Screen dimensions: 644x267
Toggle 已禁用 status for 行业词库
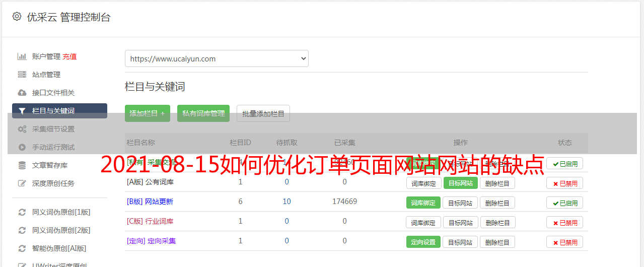565,222
